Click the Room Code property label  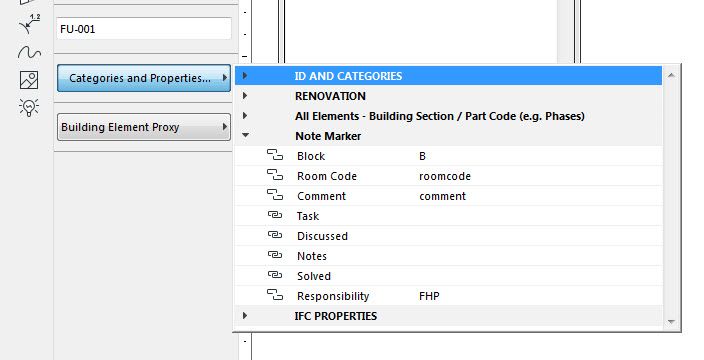point(327,176)
